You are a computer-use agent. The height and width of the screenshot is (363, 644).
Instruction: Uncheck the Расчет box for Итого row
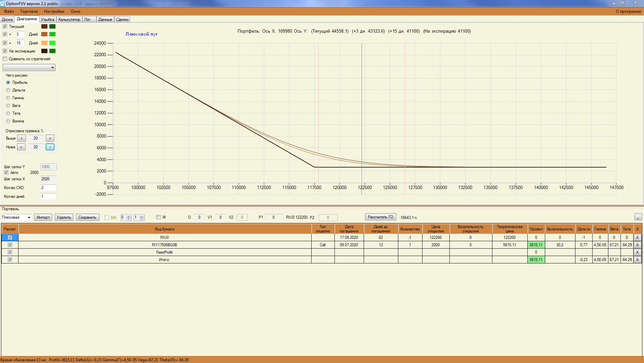(x=10, y=260)
